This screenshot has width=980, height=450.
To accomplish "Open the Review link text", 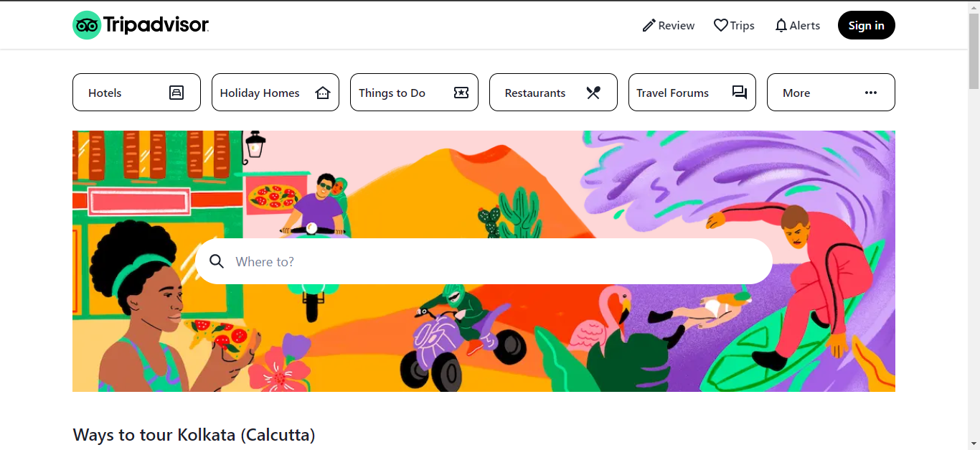I will pyautogui.click(x=677, y=26).
